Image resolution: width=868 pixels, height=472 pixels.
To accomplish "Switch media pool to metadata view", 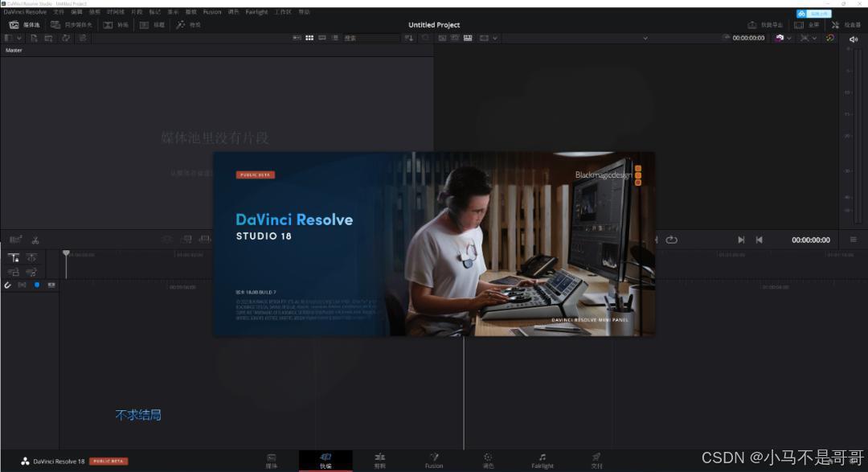I will 297,39.
